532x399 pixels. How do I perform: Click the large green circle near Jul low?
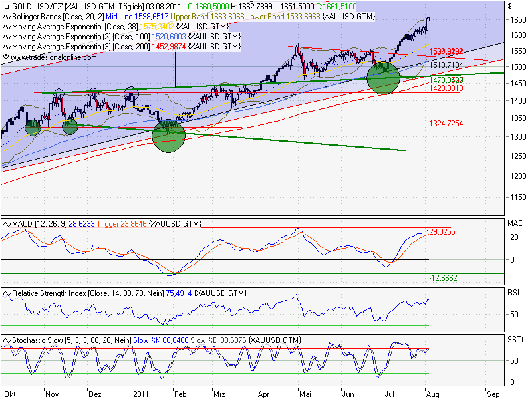[383, 78]
